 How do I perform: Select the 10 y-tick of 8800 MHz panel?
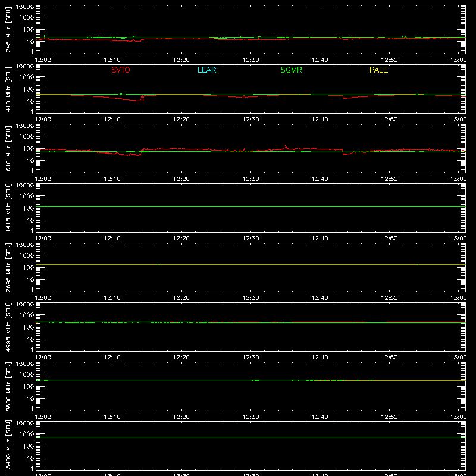(x=31, y=399)
